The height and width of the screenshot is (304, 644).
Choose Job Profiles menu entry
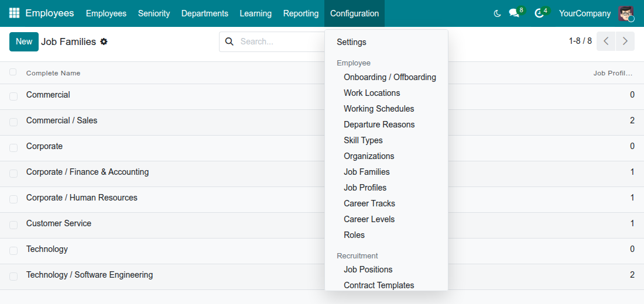point(365,188)
